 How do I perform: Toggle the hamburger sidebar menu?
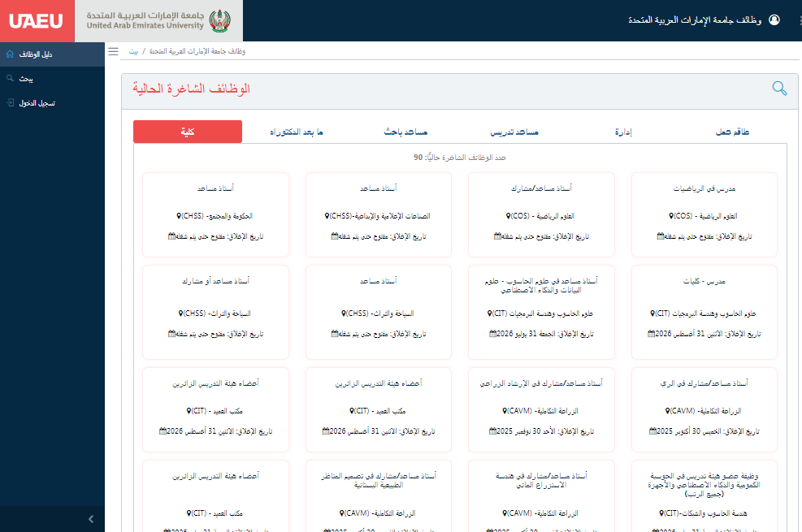113,51
